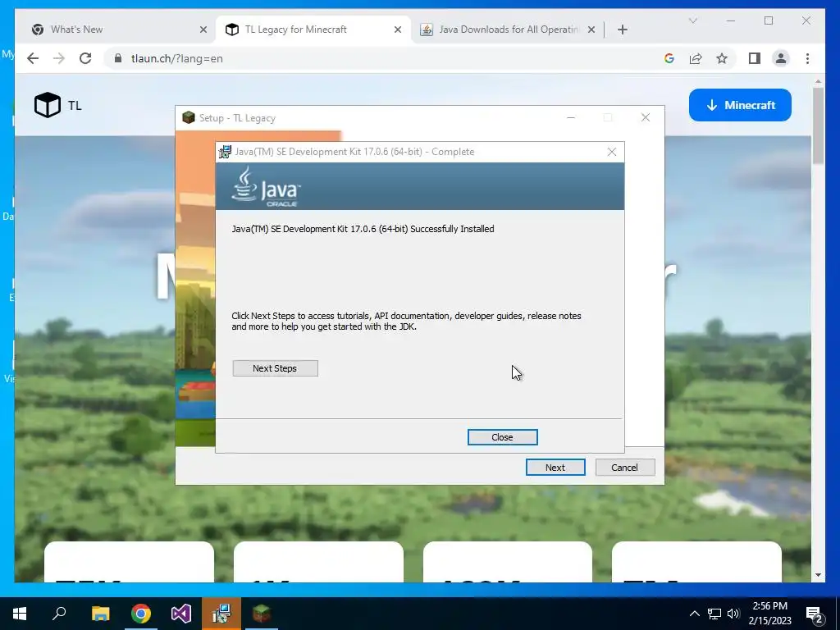Open the Windows Start menu

(x=20, y=614)
